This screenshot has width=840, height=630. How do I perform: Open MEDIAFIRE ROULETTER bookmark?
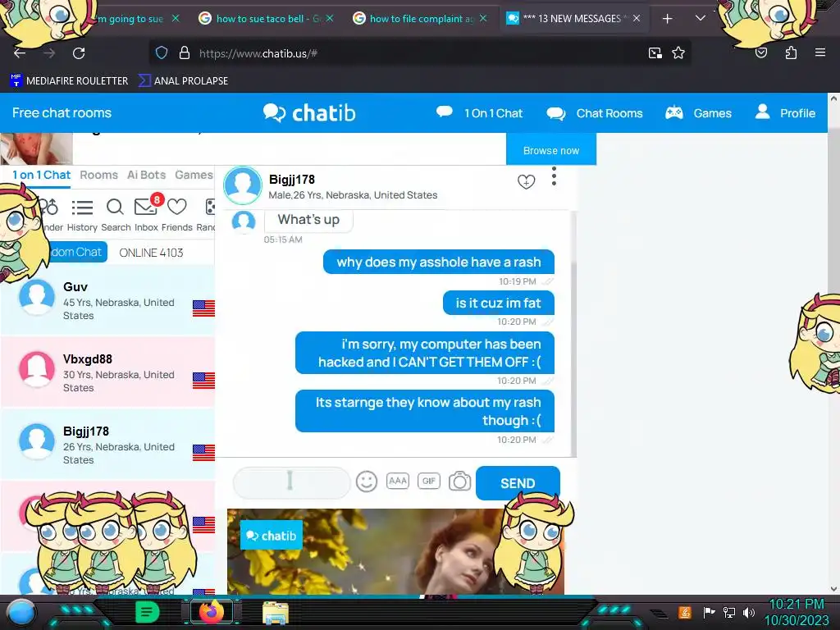click(x=69, y=81)
